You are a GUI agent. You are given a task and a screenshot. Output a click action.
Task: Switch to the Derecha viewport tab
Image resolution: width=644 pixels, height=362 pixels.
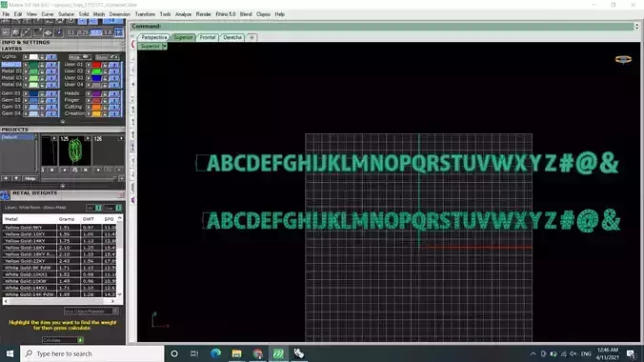[x=232, y=37]
